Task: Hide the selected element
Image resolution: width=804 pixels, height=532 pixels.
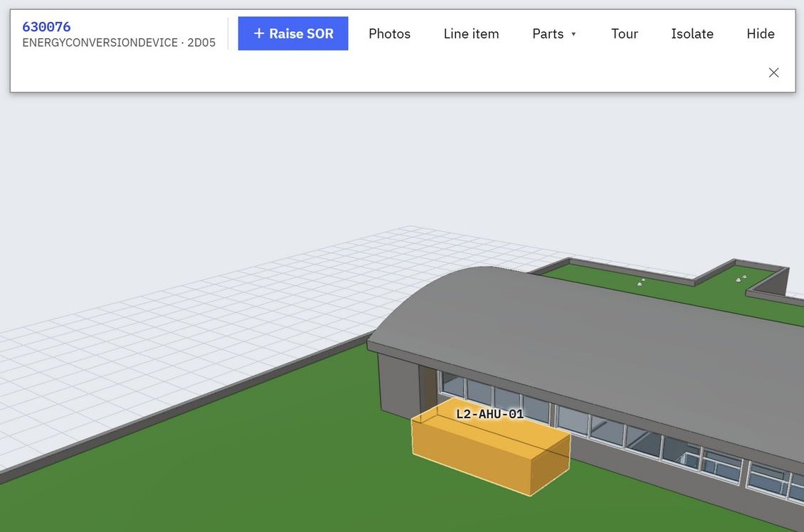Action: (760, 34)
